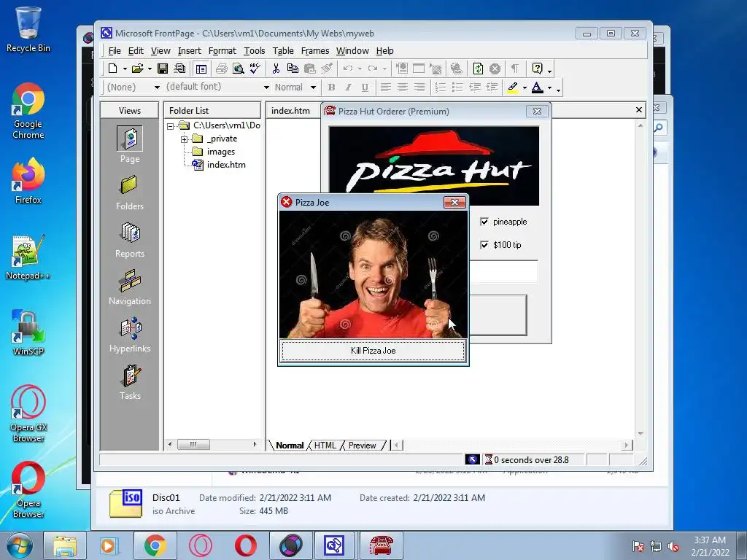Viewport: 747px width, 560px height.
Task: Click the Spelling check icon
Action: 255,69
